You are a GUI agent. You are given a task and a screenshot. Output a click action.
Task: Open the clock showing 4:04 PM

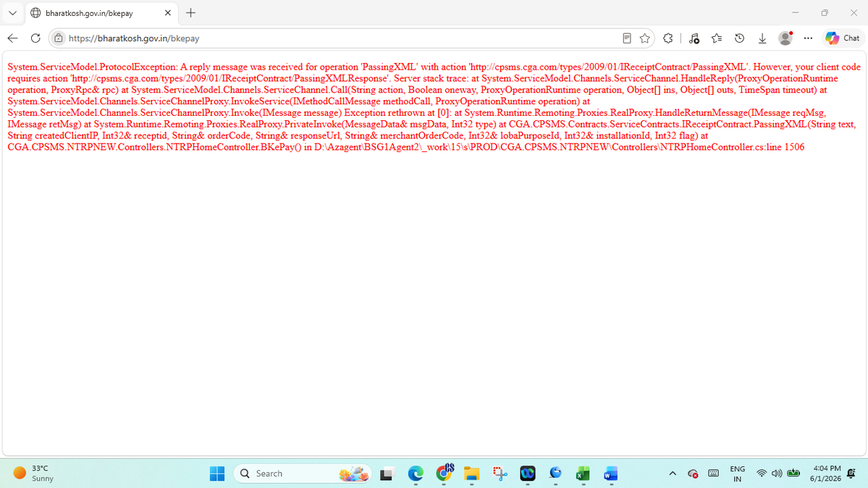click(x=825, y=474)
